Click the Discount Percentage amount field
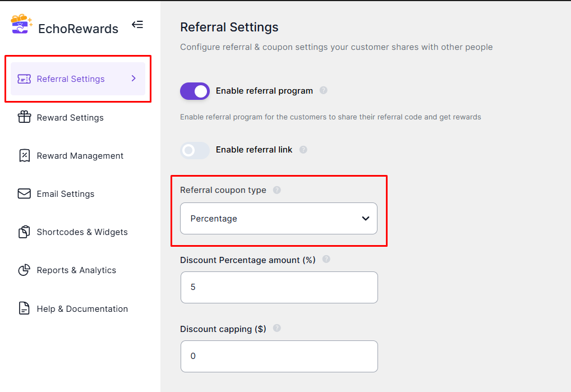 tap(279, 287)
